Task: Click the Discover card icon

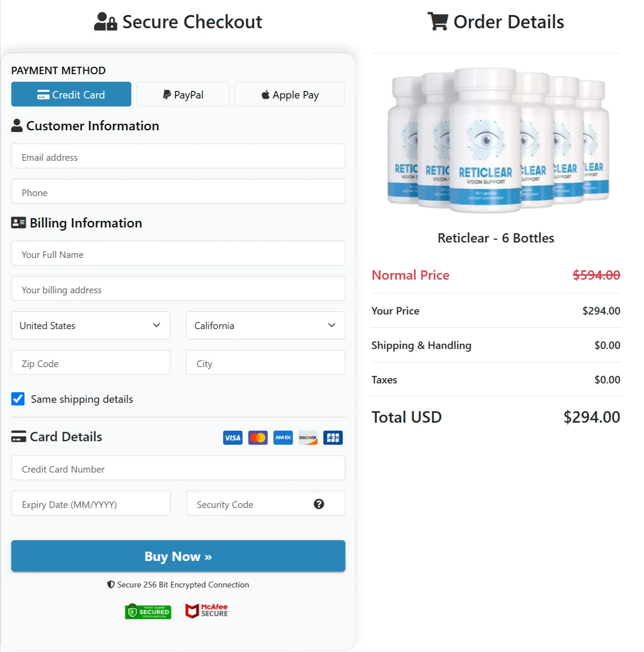Action: pyautogui.click(x=308, y=437)
